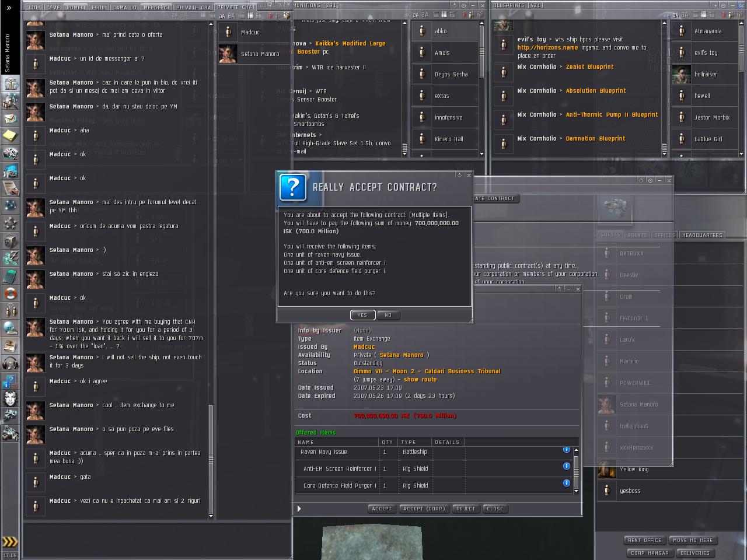
Task: Sort offered items by Name column
Action: 336,442
